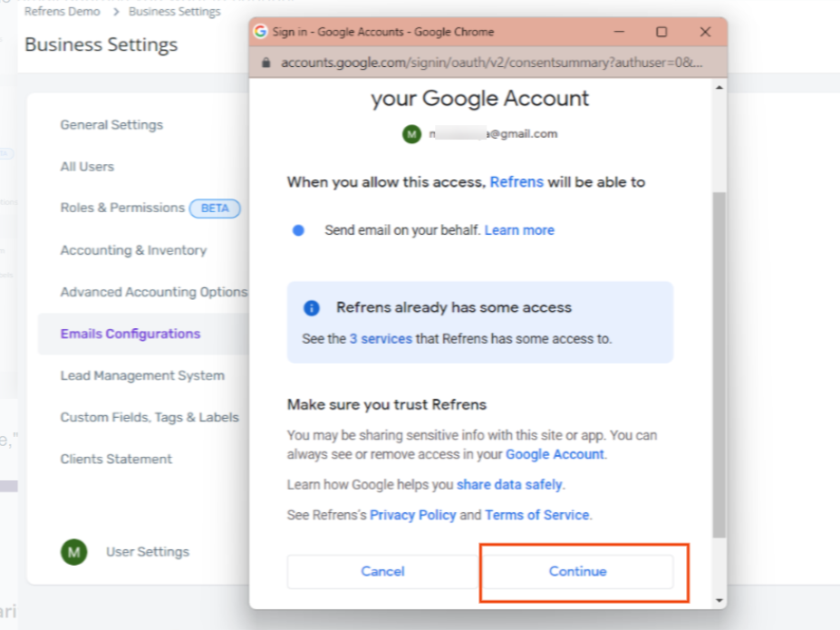840x630 pixels.
Task: Open the Refrens link in consent heading
Action: 517,182
